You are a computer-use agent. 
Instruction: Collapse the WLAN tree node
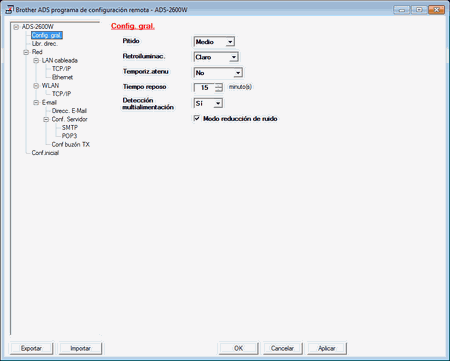coord(36,86)
